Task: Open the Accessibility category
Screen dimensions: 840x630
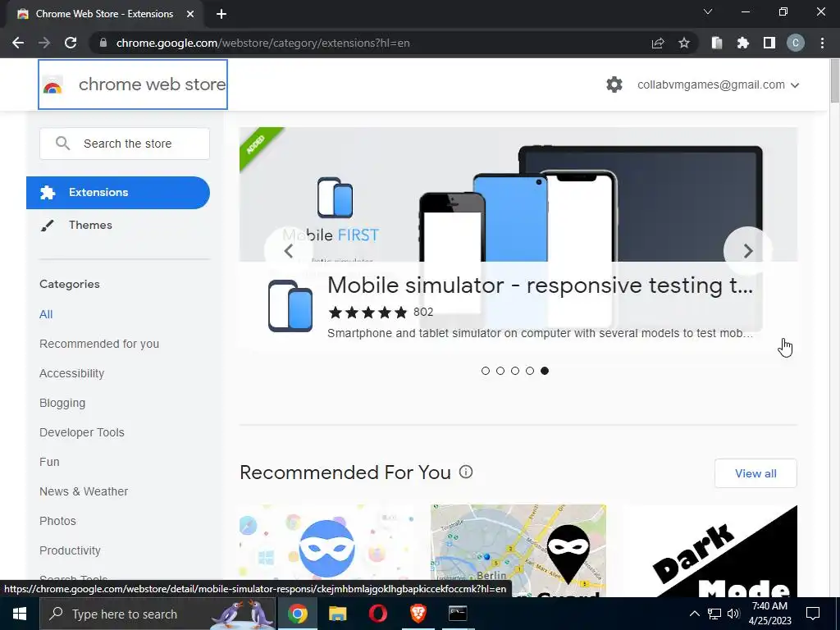Action: (72, 373)
